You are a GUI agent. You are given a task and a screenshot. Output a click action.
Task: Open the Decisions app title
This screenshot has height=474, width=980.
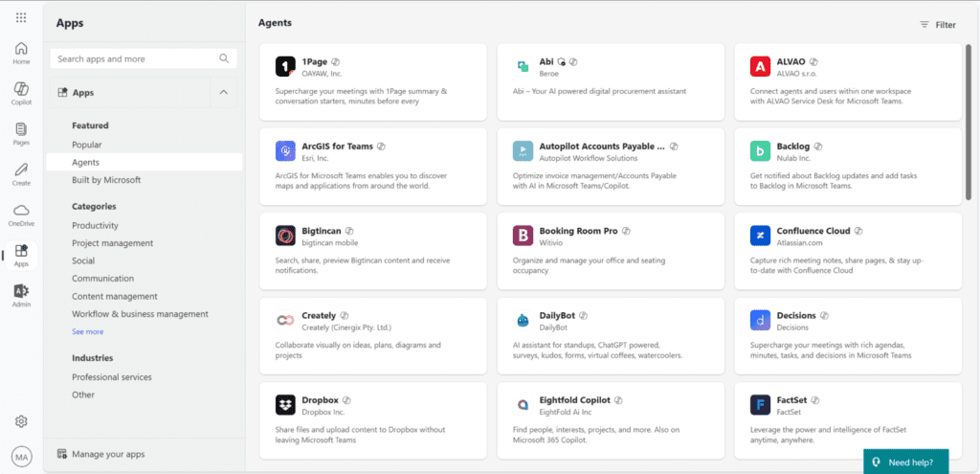(796, 315)
